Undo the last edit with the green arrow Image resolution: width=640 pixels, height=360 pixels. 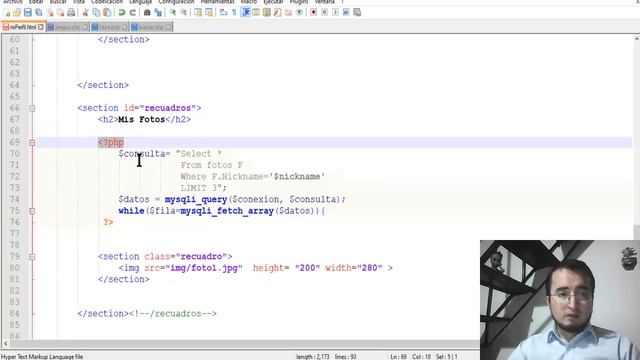coord(122,12)
